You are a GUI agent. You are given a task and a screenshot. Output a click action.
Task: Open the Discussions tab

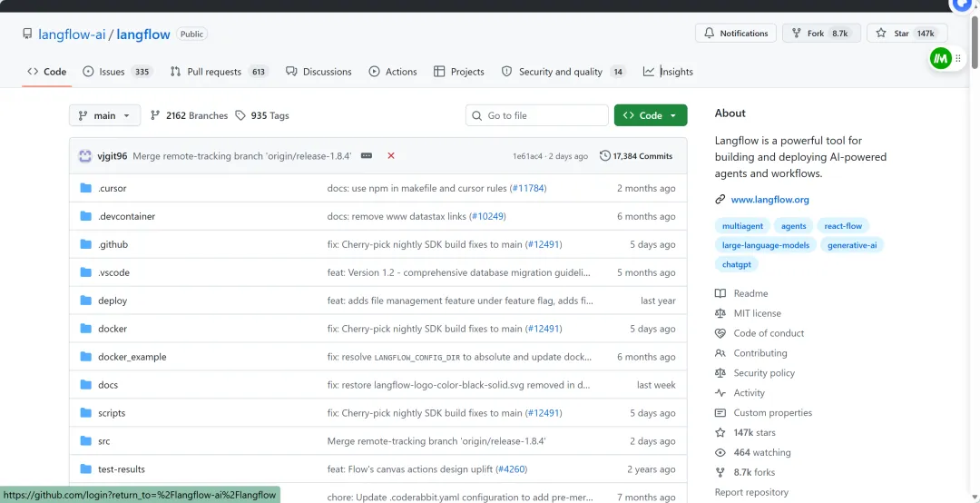coord(318,72)
